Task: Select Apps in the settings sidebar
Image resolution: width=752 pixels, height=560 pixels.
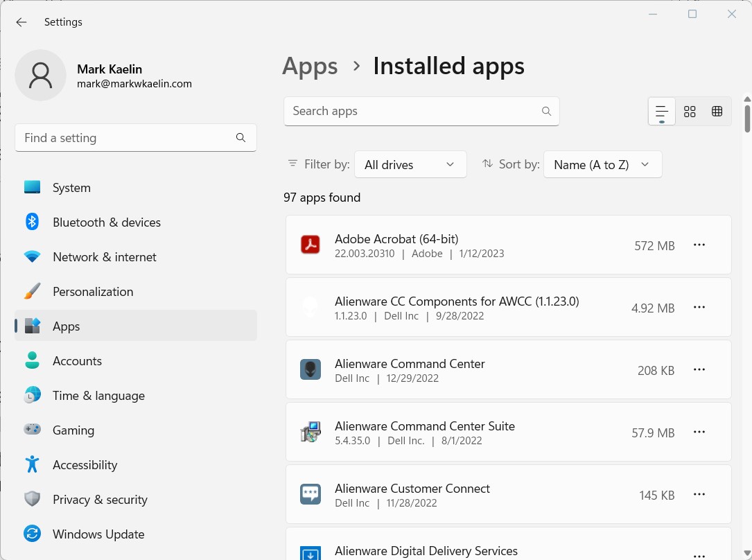Action: pos(66,326)
